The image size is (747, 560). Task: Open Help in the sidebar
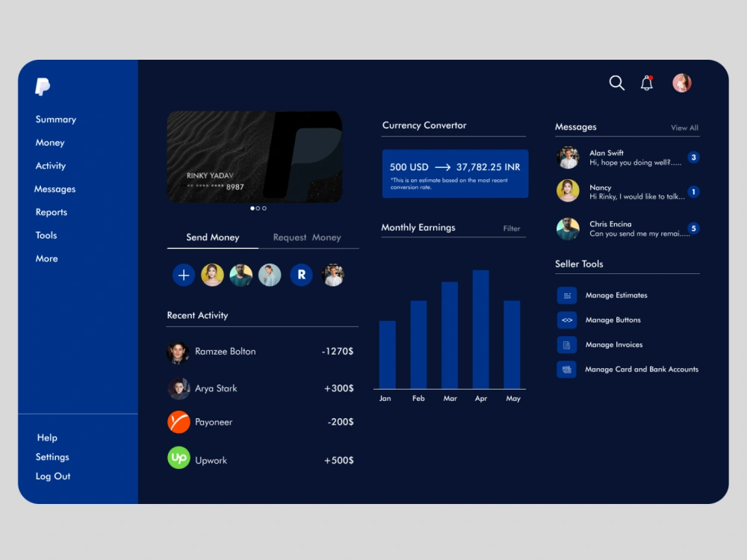click(x=47, y=438)
